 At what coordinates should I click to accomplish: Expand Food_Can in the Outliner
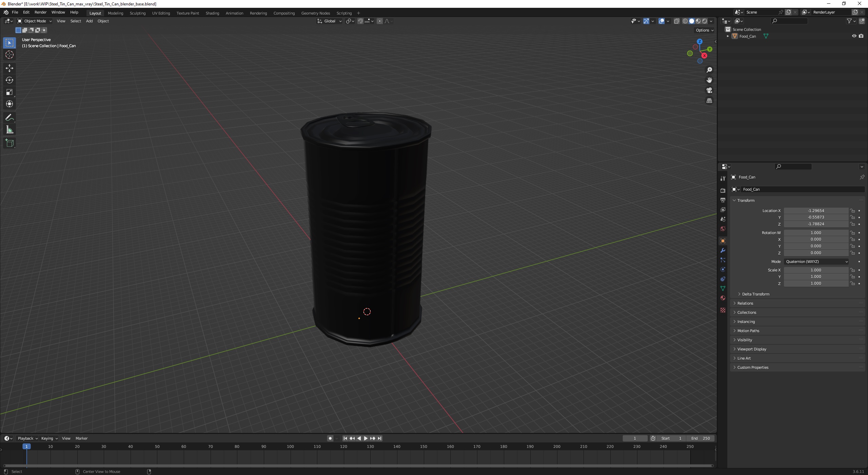[x=728, y=36]
